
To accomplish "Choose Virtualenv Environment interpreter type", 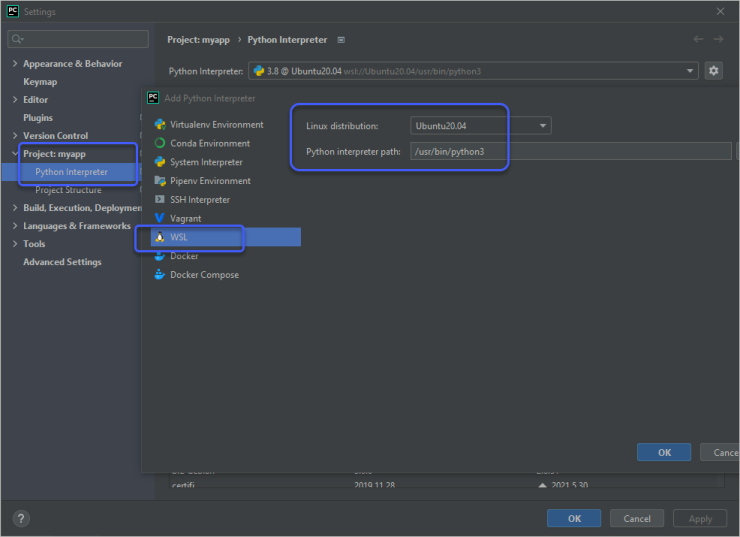I will (x=217, y=125).
